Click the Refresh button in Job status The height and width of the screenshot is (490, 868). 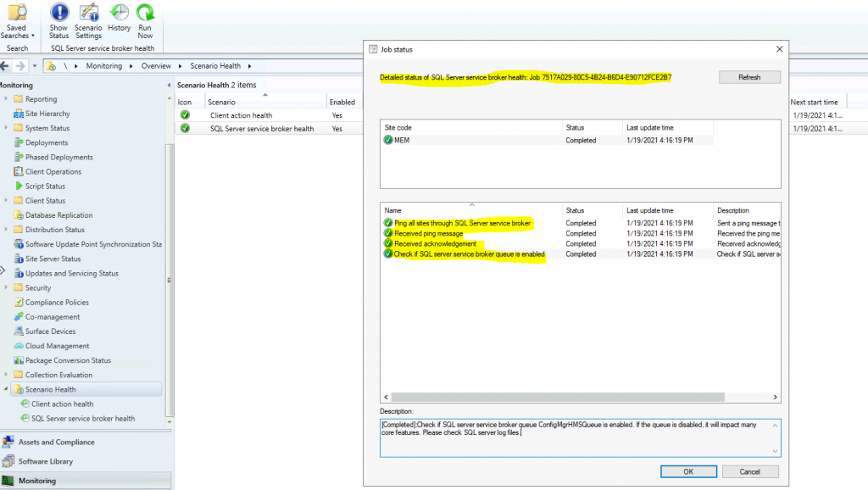(x=749, y=77)
